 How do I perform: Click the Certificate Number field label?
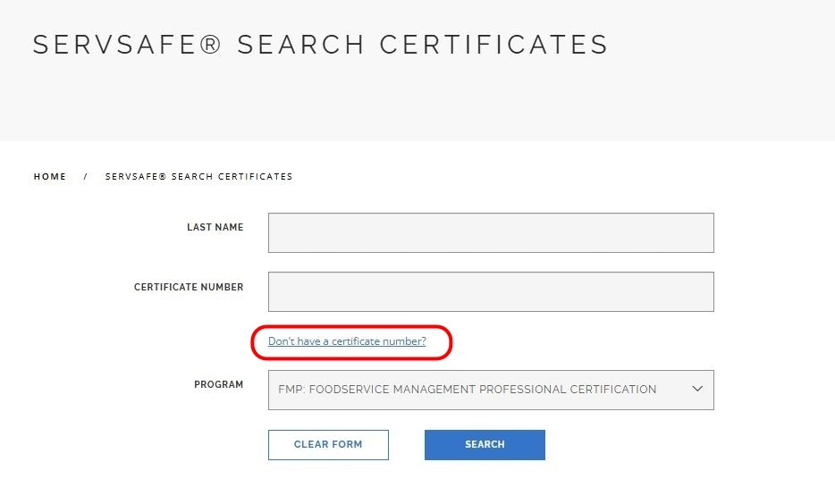pos(189,287)
